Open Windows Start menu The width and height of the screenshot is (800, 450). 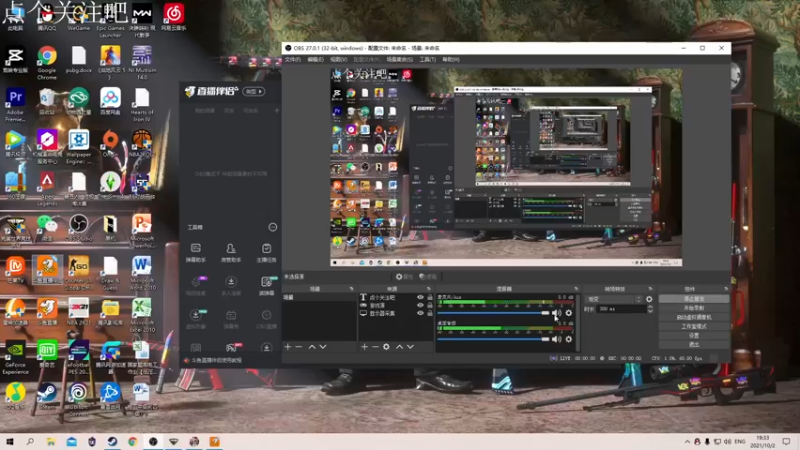coord(9,442)
